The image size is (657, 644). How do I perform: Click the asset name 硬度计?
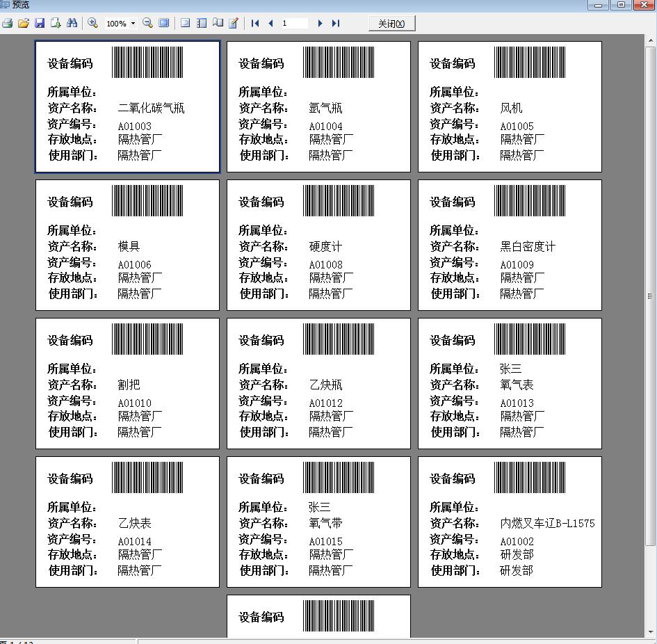[325, 246]
